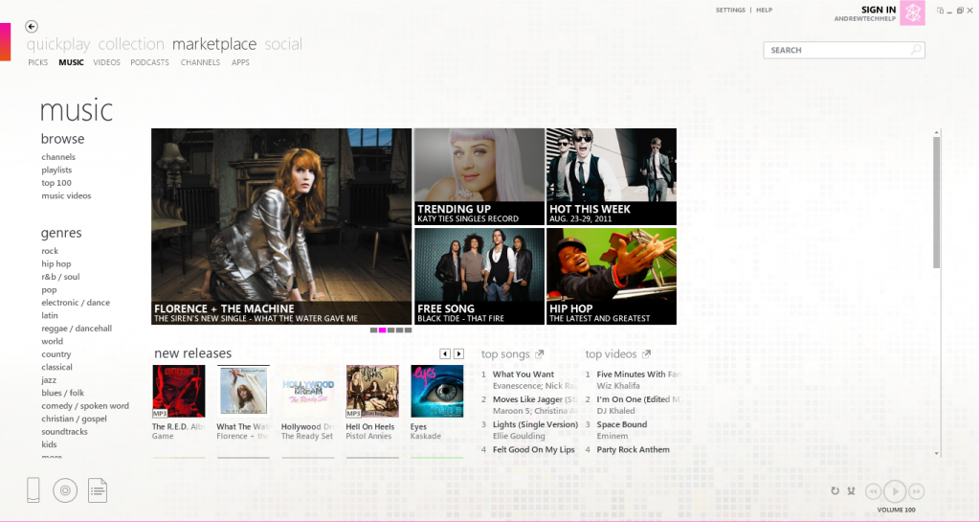This screenshot has height=522, width=980.
Task: Toggle the shuffle playback icon
Action: (851, 491)
